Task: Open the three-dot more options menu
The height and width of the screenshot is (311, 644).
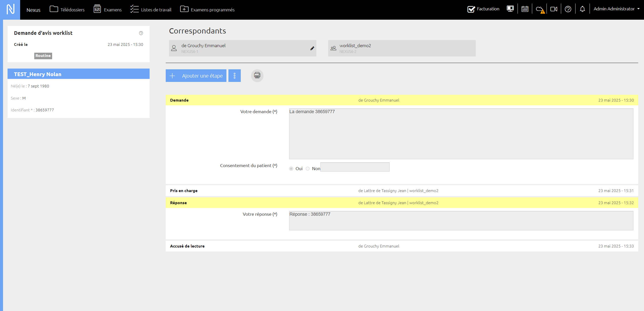Action: (234, 76)
